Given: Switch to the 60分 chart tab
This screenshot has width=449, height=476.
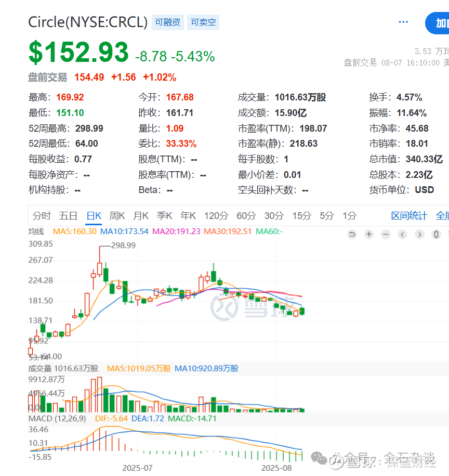Looking at the screenshot, I should [246, 216].
